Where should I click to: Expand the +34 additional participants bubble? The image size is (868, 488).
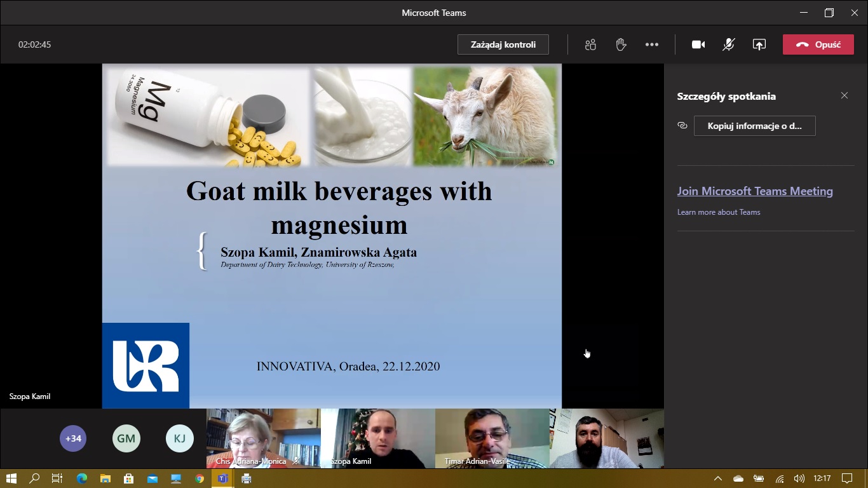pyautogui.click(x=73, y=438)
